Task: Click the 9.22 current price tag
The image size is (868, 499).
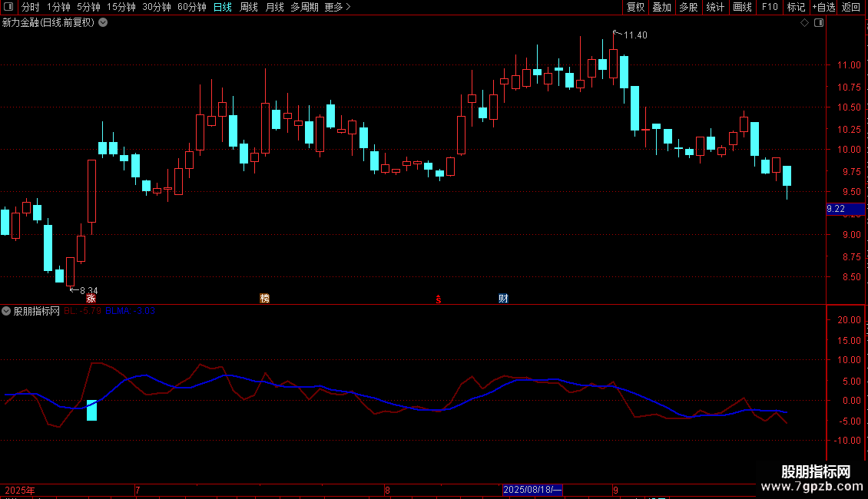Action: pos(845,209)
